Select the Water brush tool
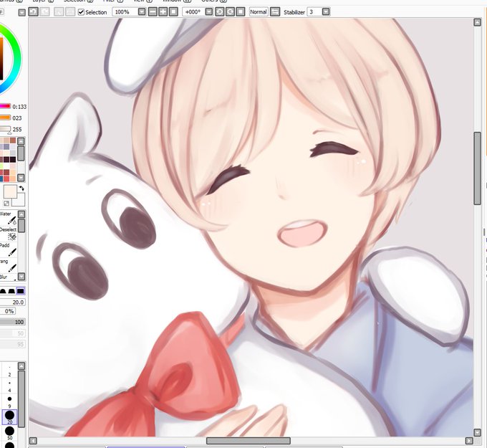This screenshot has height=448, width=487. click(9, 218)
